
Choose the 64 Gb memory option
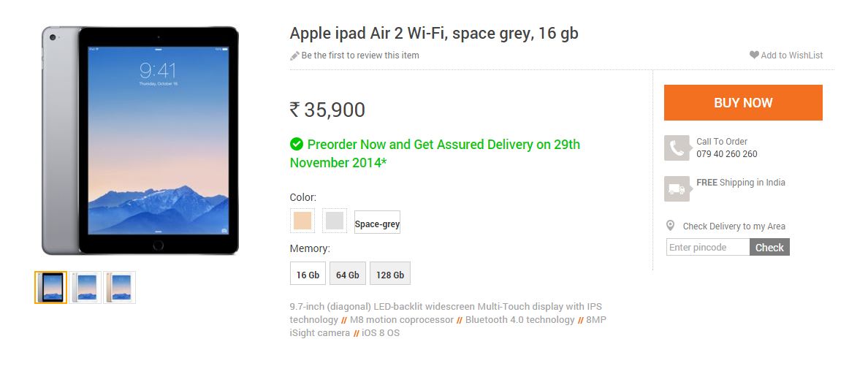coord(347,275)
